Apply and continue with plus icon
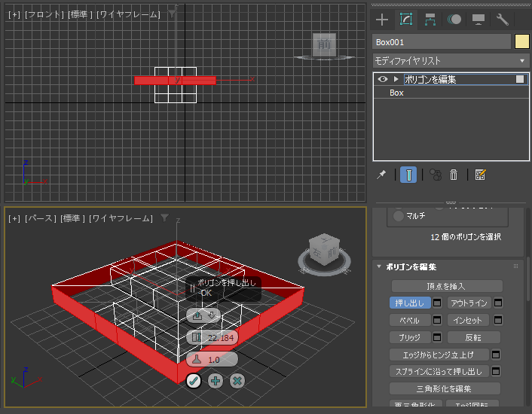The height and width of the screenshot is (414, 532). [216, 381]
